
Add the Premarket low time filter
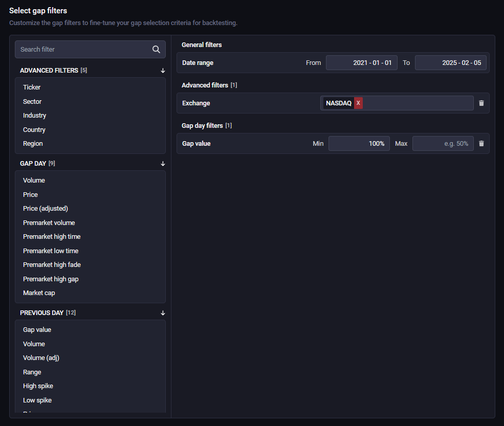(x=51, y=251)
